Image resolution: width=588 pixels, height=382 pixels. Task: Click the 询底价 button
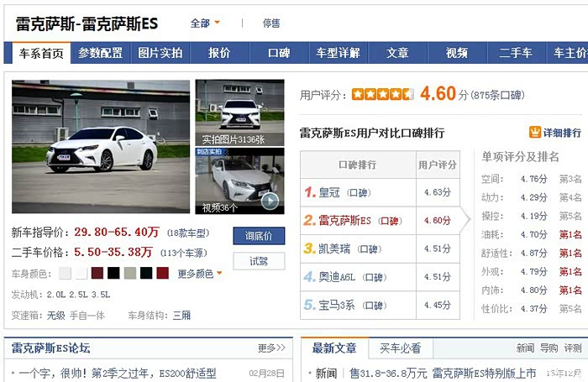tap(259, 236)
